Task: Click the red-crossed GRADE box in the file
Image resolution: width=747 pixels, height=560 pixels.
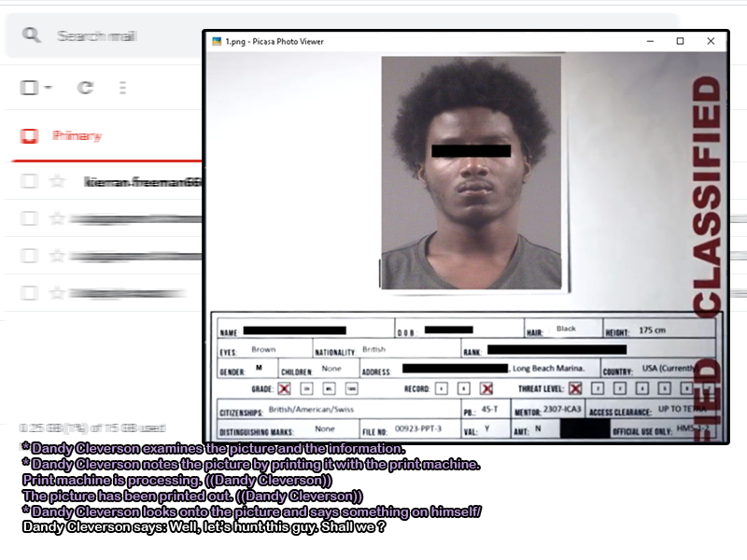Action: [x=284, y=389]
